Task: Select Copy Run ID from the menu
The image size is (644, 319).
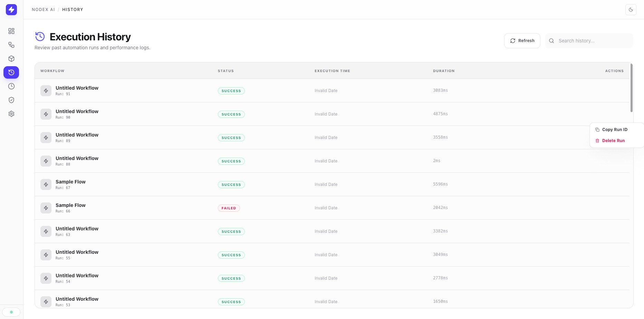Action: pos(614,129)
